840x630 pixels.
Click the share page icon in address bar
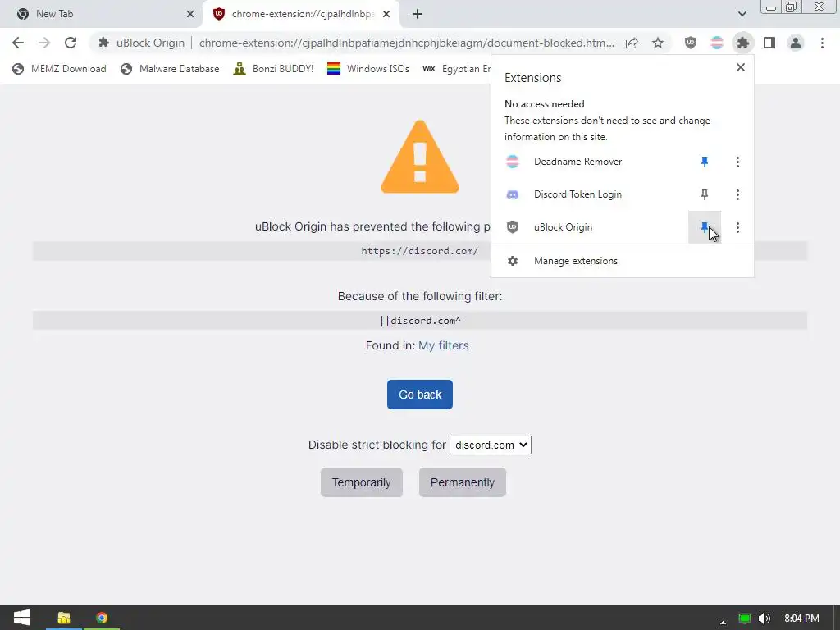[x=632, y=43]
